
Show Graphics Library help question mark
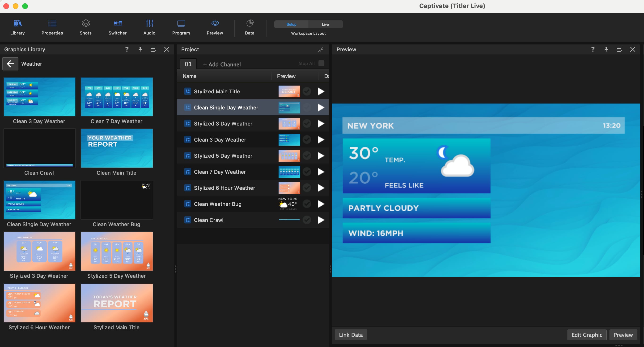pyautogui.click(x=127, y=49)
